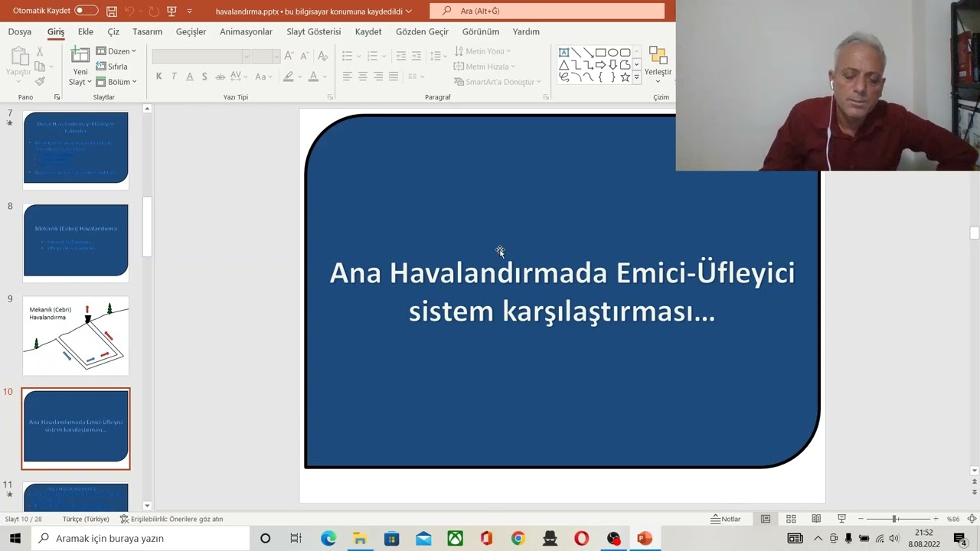The height and width of the screenshot is (551, 980).
Task: Open the font name dropdown
Action: coord(246,56)
